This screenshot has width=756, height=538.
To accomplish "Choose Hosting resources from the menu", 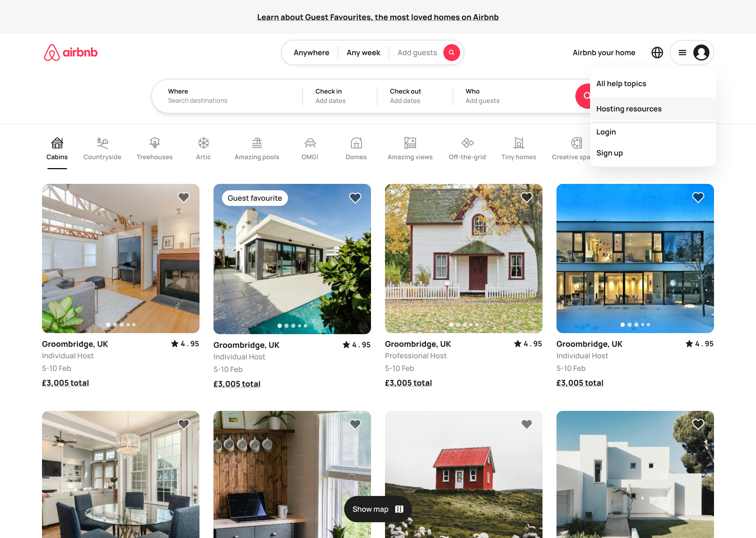I will [x=629, y=109].
